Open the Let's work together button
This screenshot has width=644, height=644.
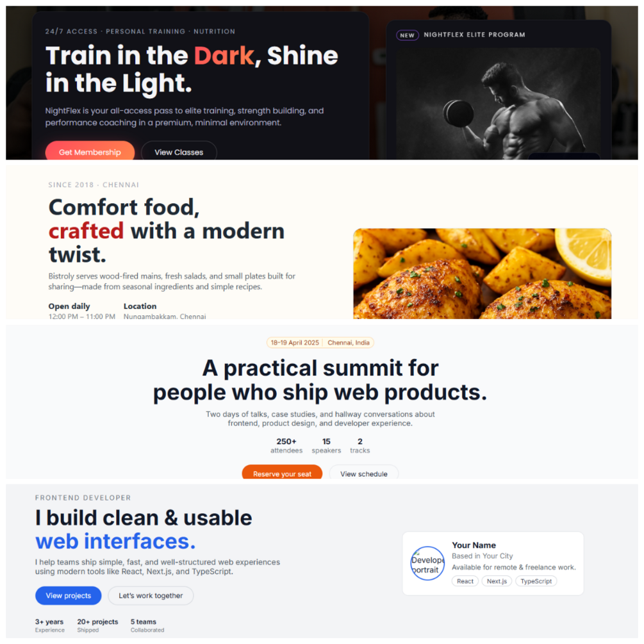pyautogui.click(x=151, y=595)
